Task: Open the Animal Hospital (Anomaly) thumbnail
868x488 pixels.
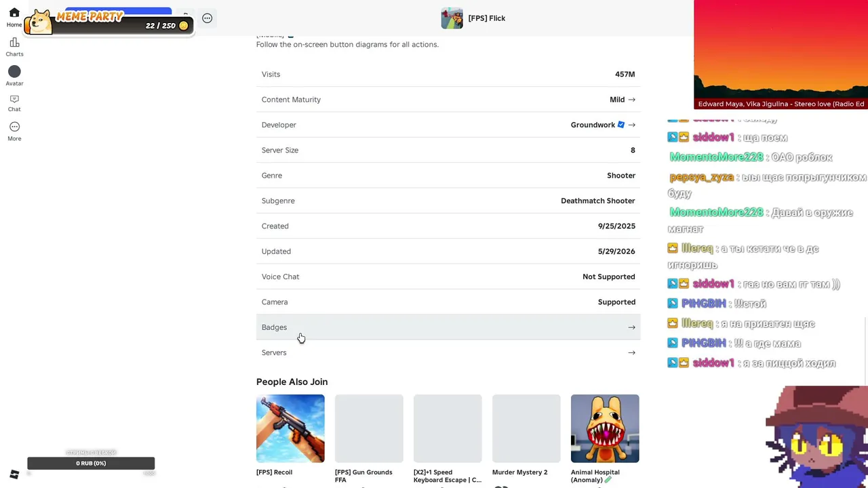Action: 605,428
